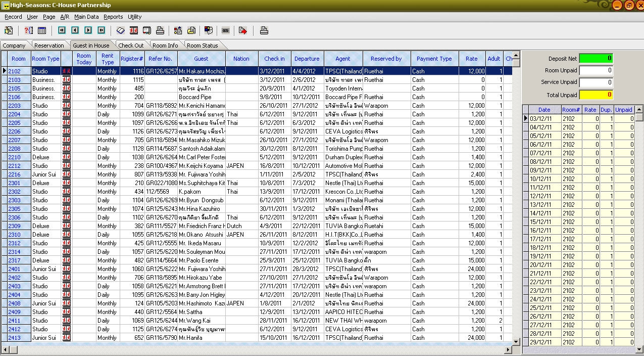644x356 pixels.
Task: Open the Reports menu
Action: [113, 17]
